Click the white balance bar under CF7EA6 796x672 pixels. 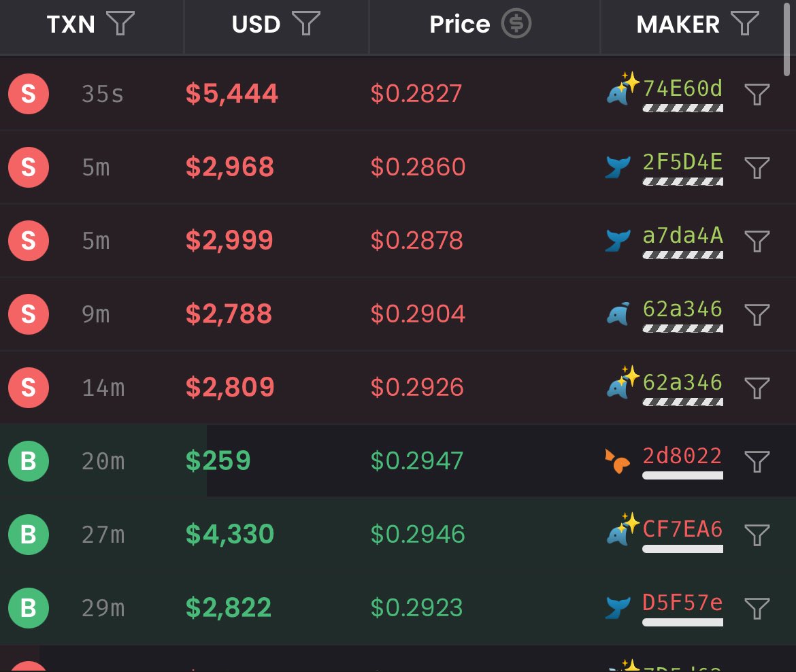pos(683,549)
